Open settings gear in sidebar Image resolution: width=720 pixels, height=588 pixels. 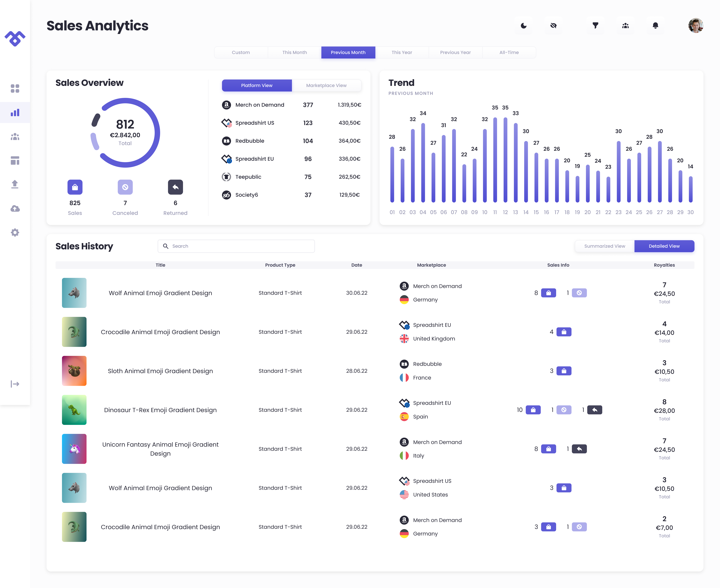(x=15, y=232)
